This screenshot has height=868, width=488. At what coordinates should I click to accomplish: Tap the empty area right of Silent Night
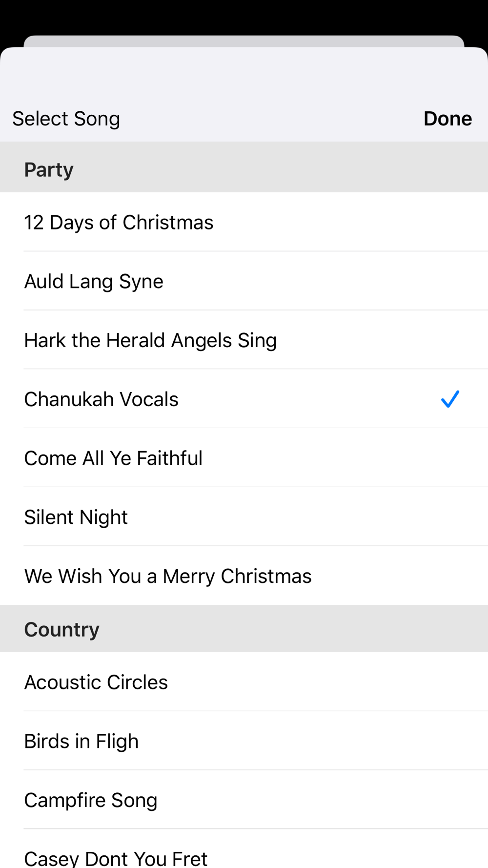click(317, 517)
